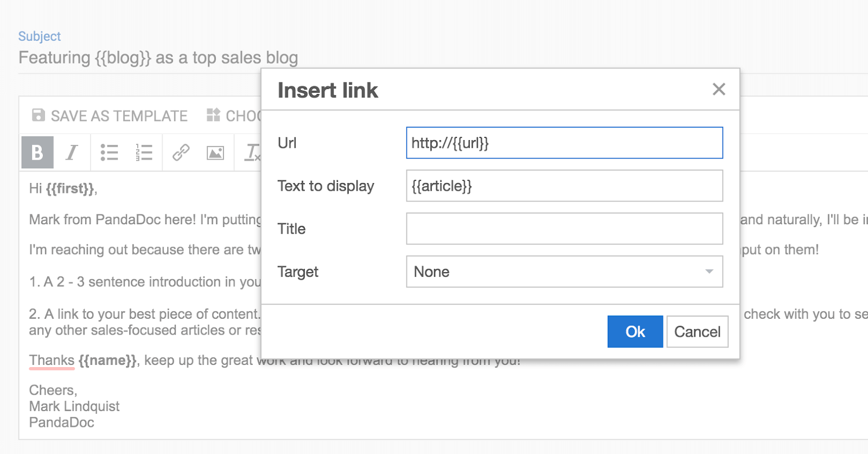Click into the Url input field
The width and height of the screenshot is (868, 454).
564,143
